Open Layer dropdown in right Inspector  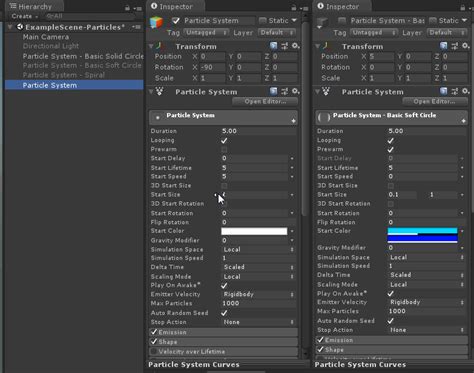point(446,33)
